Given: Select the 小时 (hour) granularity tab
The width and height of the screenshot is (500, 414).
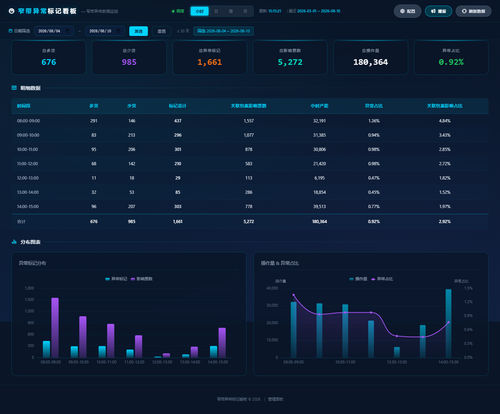Looking at the screenshot, I should click(x=199, y=11).
